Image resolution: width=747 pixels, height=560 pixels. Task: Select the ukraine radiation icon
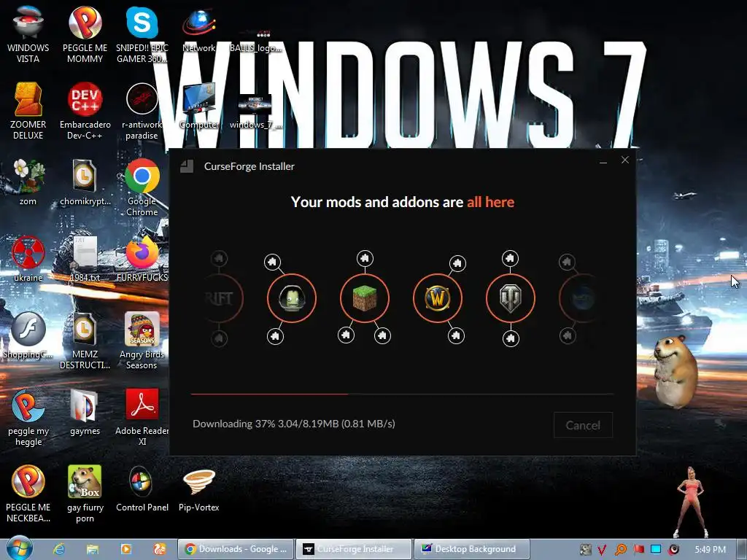(28, 258)
